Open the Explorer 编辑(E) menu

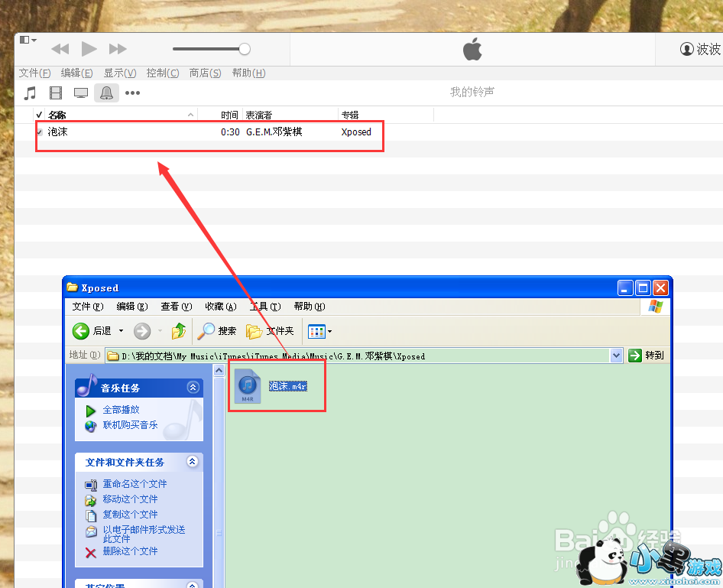132,307
